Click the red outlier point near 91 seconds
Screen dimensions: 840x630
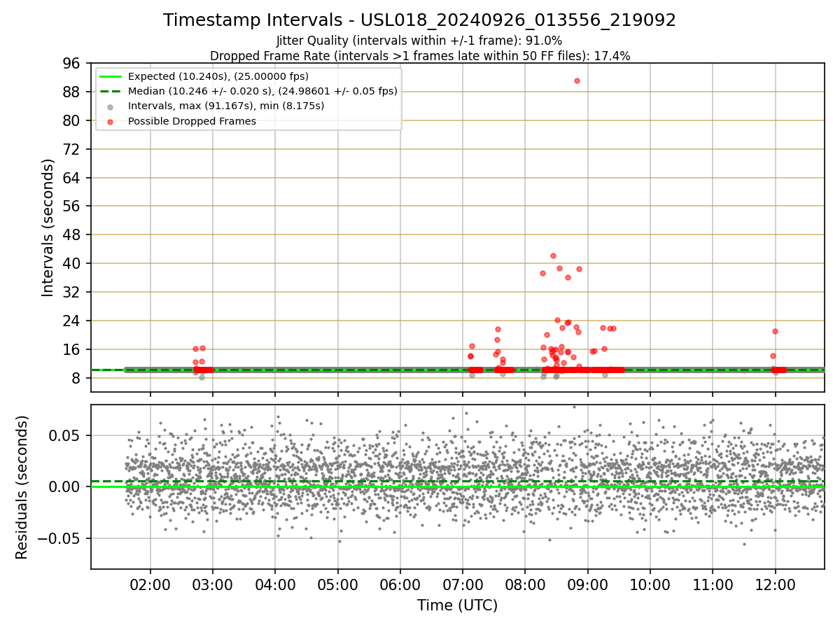tap(577, 80)
